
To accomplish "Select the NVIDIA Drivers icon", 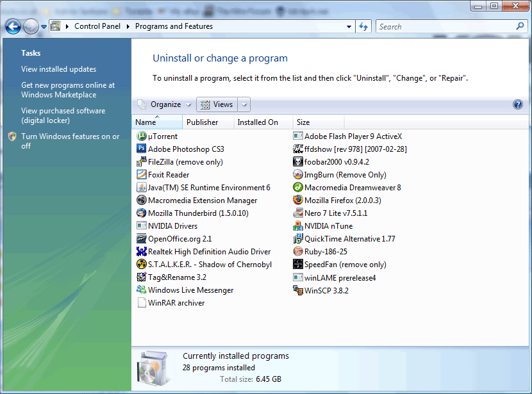I will point(141,226).
